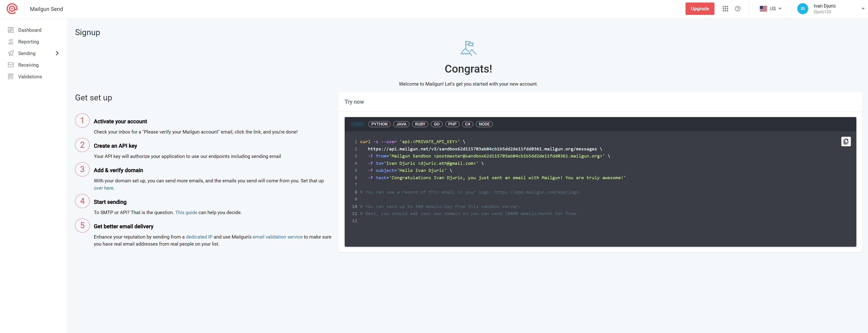Open the US region dropdown
The width and height of the screenshot is (868, 333).
click(x=772, y=8)
